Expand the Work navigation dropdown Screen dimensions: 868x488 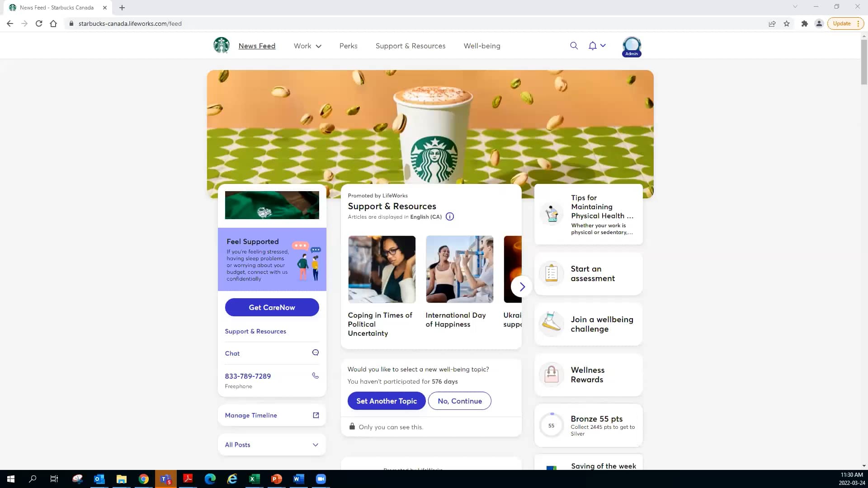click(319, 46)
